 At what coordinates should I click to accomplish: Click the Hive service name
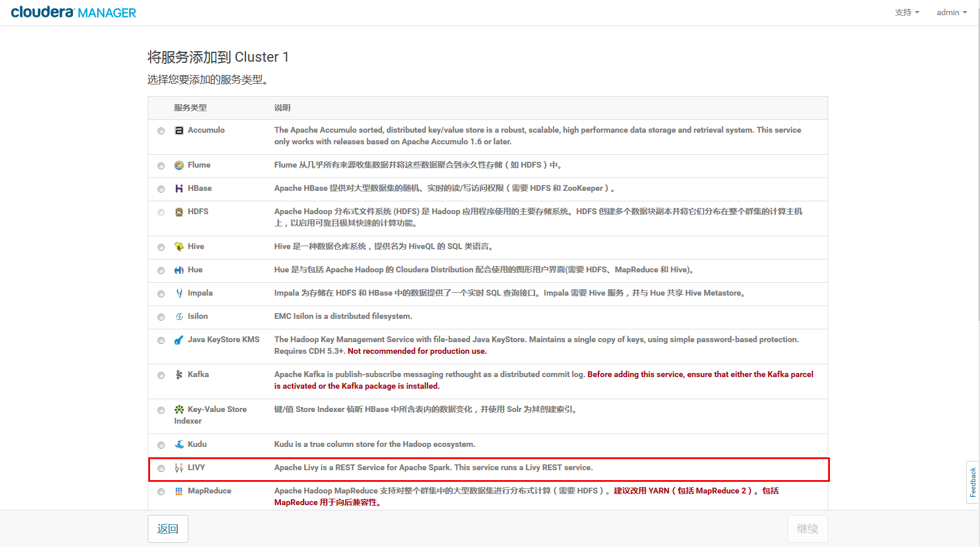click(195, 247)
